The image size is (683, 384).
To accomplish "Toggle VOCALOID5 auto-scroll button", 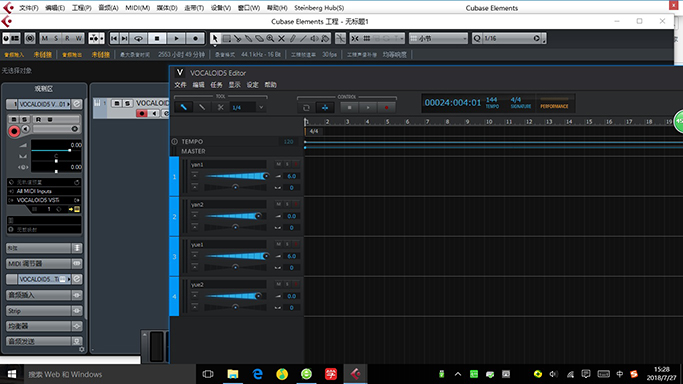I will click(x=325, y=108).
